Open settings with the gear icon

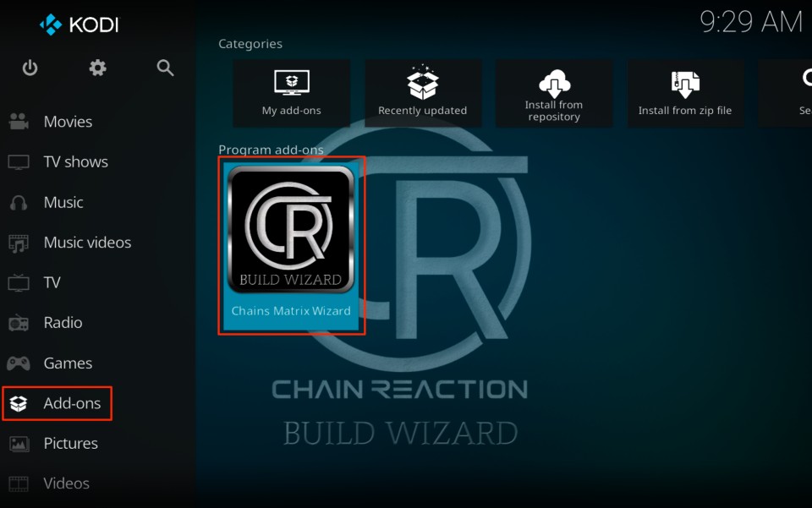[x=97, y=68]
